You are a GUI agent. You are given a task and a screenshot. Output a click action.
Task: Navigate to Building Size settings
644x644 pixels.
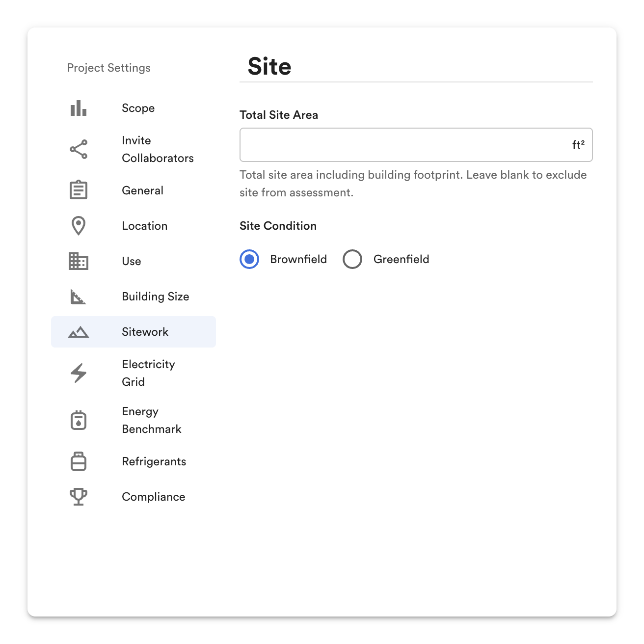[134, 296]
